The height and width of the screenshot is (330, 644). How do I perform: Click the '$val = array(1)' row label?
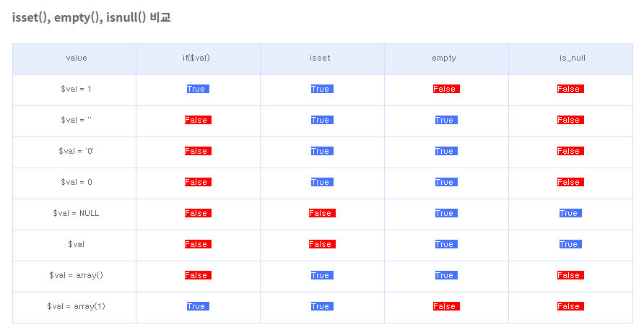(x=76, y=306)
